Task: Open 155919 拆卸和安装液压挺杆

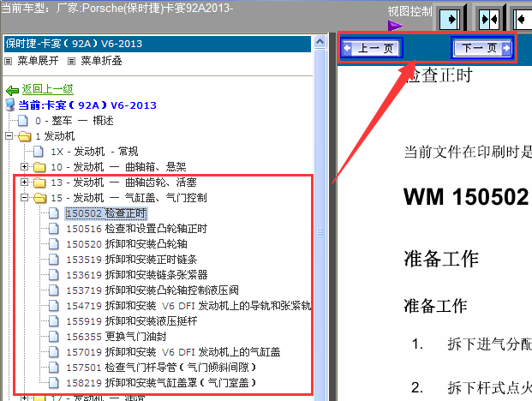Action: [x=132, y=321]
